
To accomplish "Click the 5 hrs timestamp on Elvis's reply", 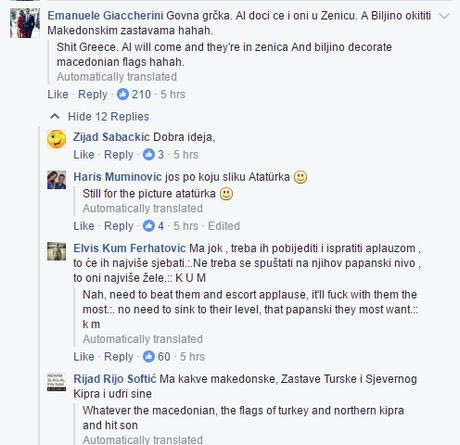I will point(192,357).
